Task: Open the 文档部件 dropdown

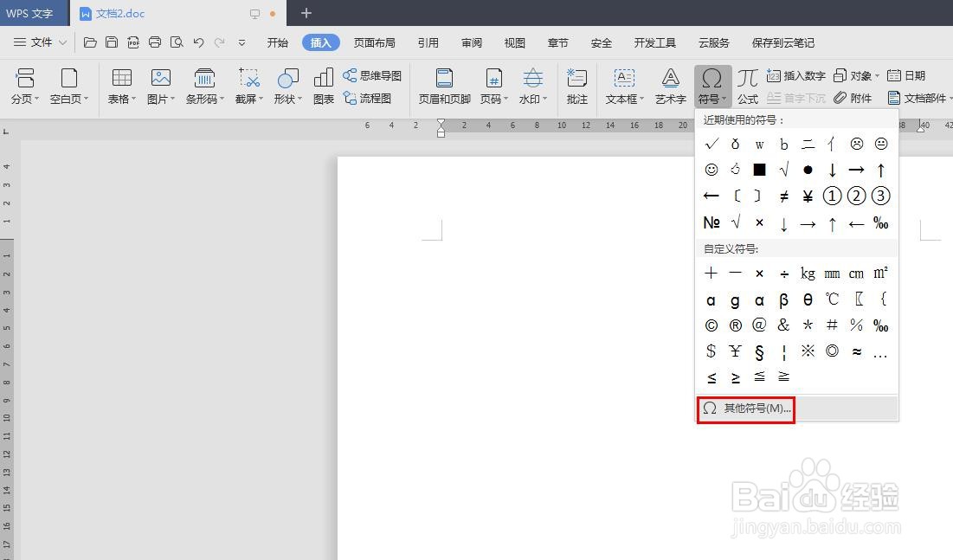Action: point(919,98)
